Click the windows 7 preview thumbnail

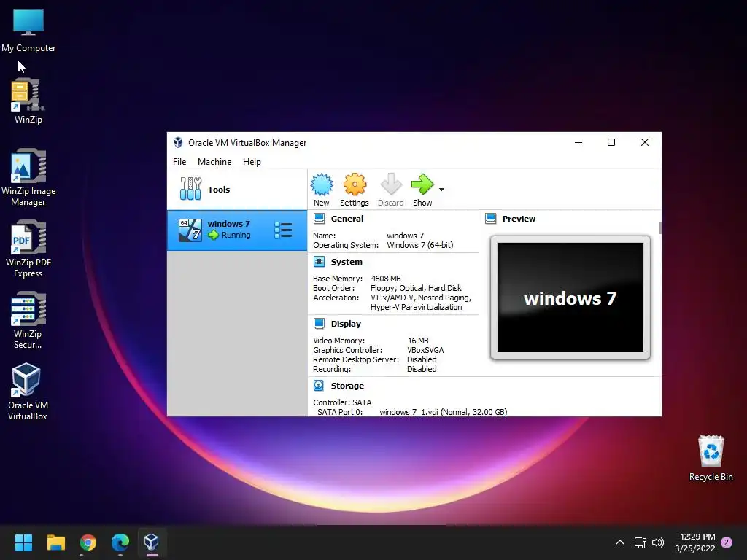pos(570,297)
